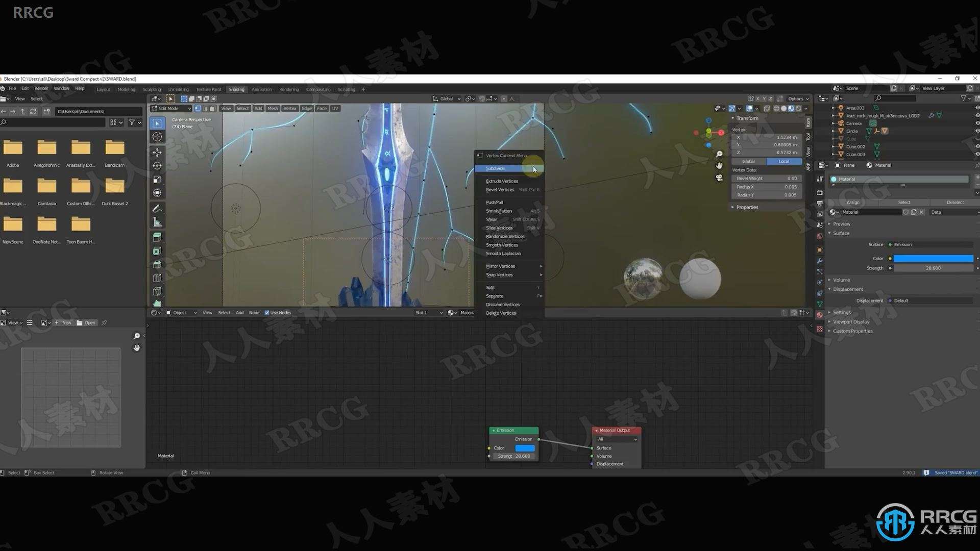Select the Loop Cut tool

click(x=157, y=278)
